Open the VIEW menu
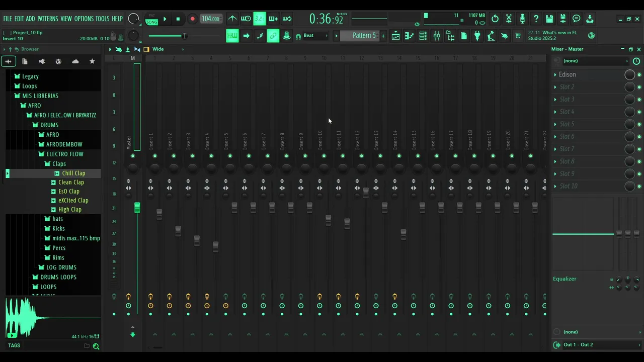The height and width of the screenshot is (362, 644). 66,19
